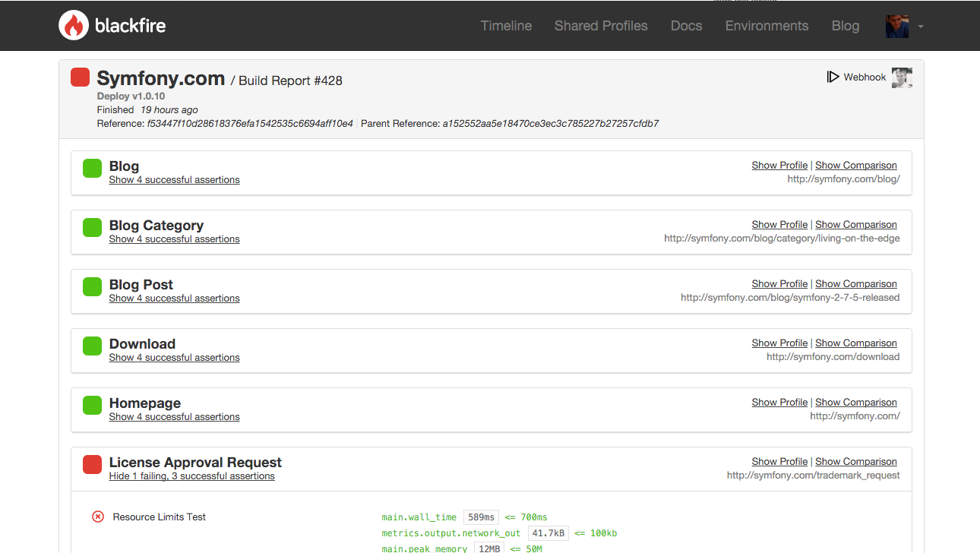Click the green status square beside Blog Post
This screenshot has height=553, width=980.
point(92,286)
